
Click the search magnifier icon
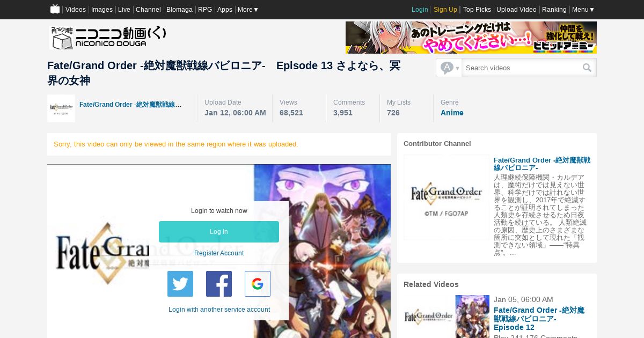587,68
